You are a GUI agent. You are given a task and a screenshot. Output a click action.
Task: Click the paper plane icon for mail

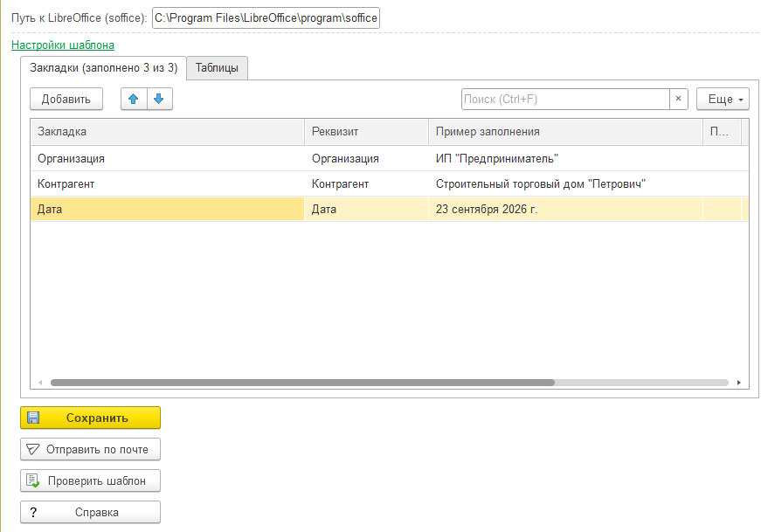(32, 450)
